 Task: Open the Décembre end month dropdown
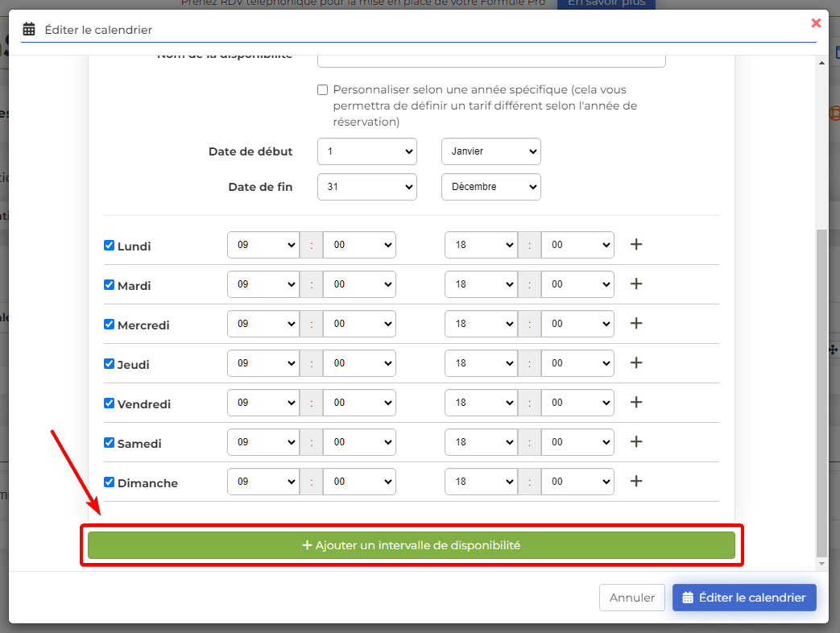click(x=490, y=187)
